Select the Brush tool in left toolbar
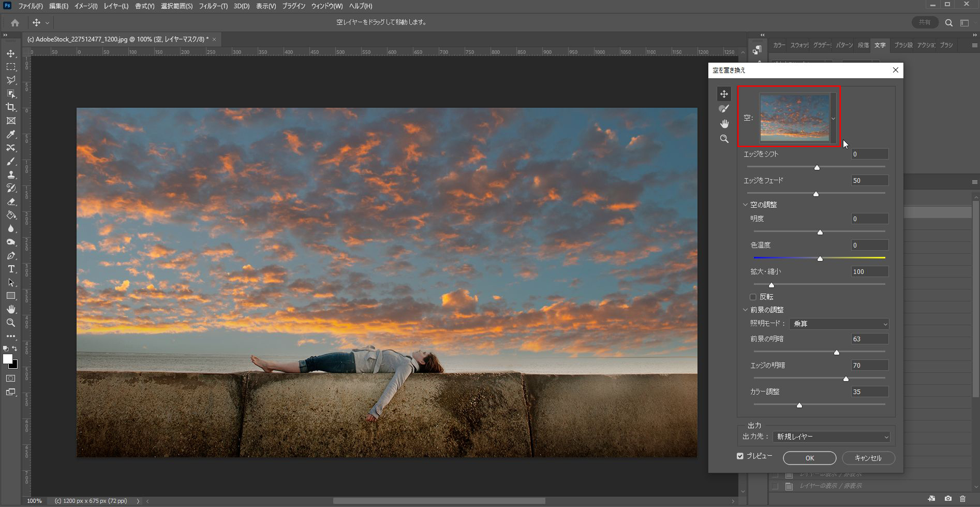The width and height of the screenshot is (980, 507). point(11,162)
